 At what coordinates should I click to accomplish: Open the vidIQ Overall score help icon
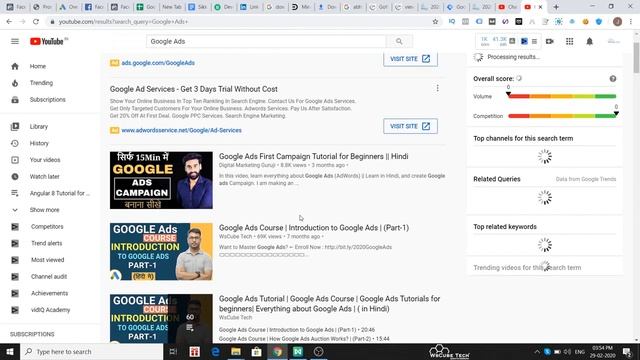pos(613,79)
